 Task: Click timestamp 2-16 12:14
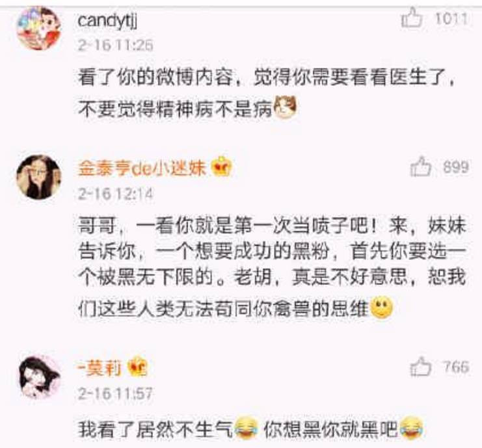pos(115,194)
